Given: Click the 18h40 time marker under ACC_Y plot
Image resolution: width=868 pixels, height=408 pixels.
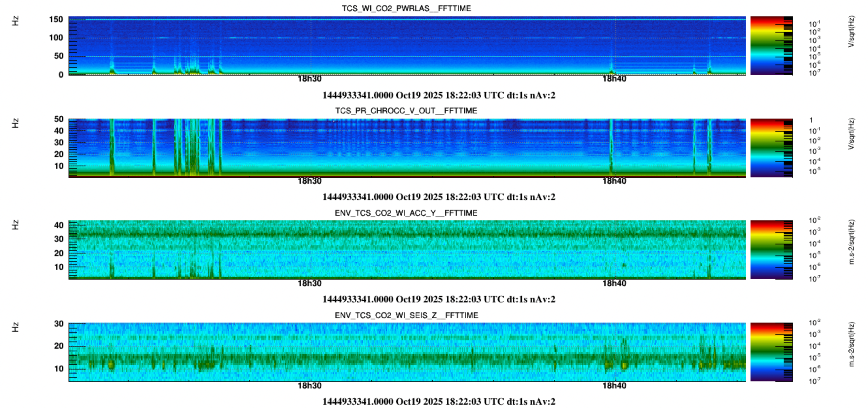Looking at the screenshot, I should click(x=614, y=284).
